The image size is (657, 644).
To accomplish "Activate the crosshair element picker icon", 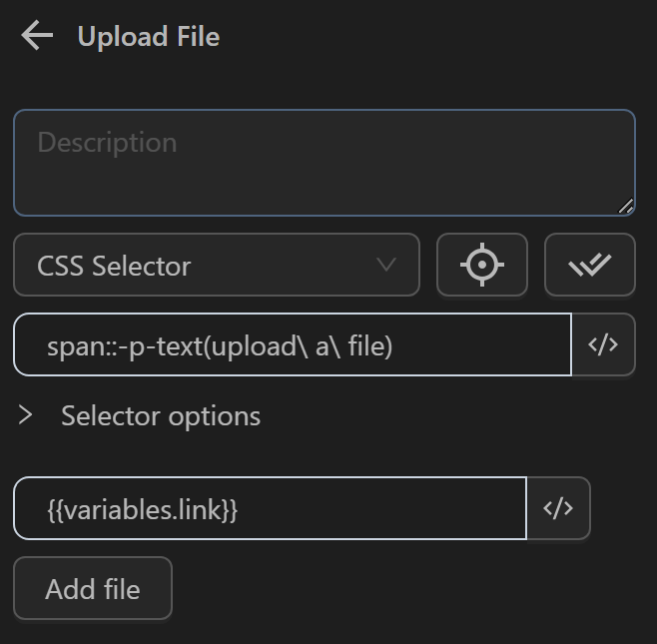I will 482,266.
